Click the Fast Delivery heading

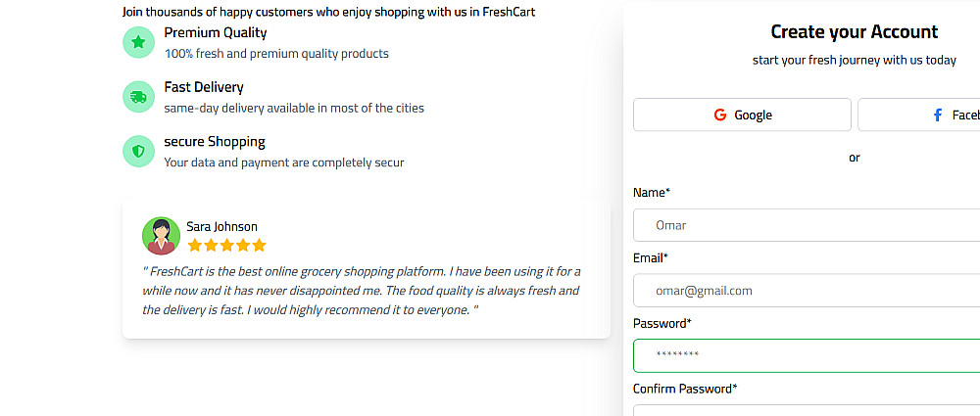tap(204, 87)
